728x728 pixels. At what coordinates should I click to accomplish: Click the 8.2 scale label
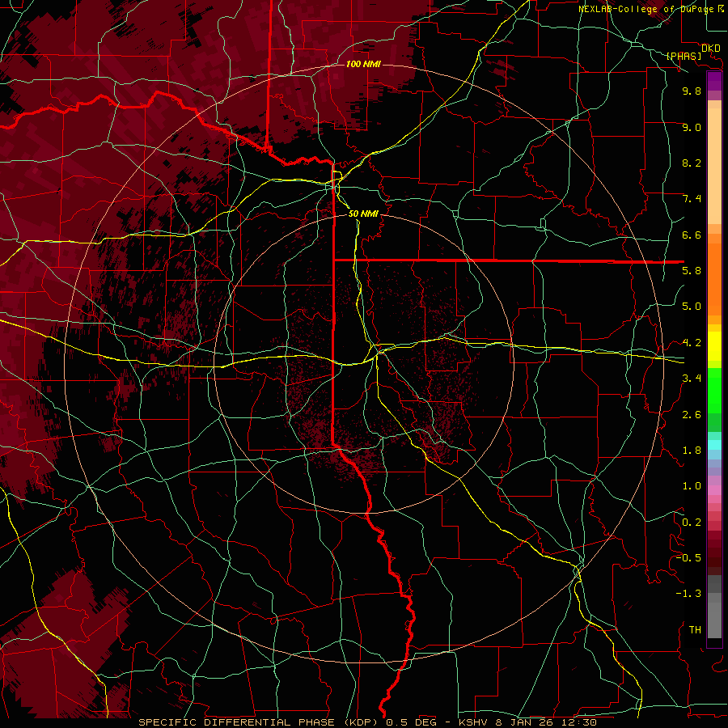tap(692, 163)
